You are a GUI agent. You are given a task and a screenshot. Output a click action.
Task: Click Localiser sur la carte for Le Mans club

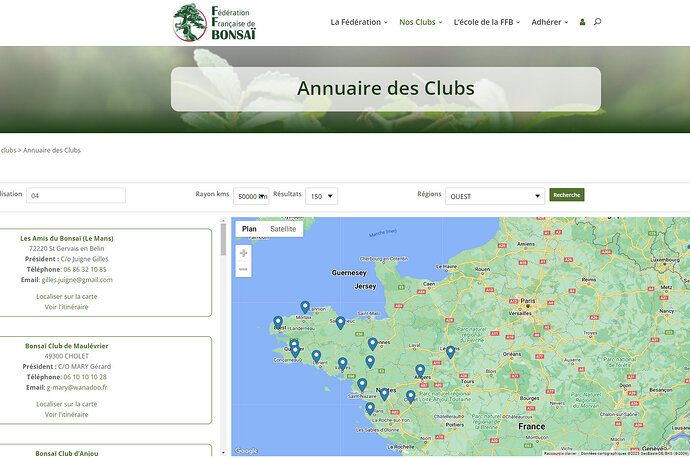(x=66, y=297)
